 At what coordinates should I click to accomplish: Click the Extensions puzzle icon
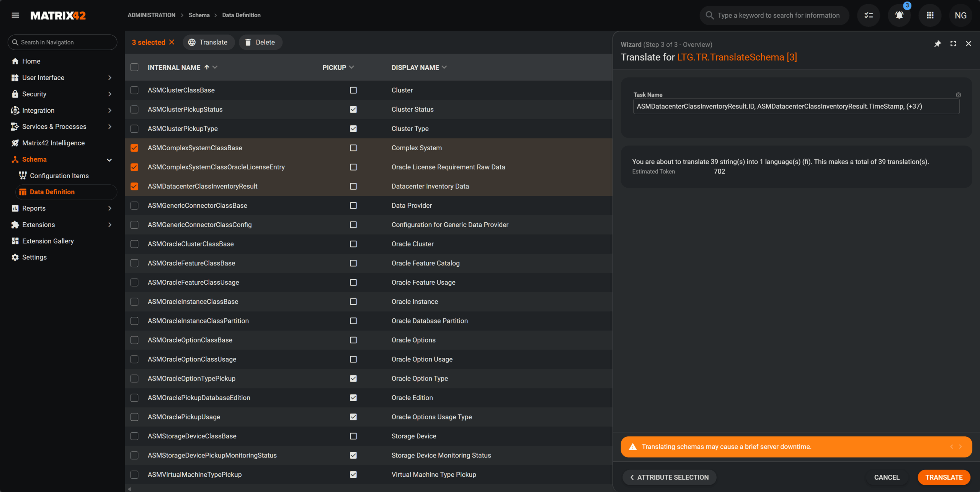(15, 225)
